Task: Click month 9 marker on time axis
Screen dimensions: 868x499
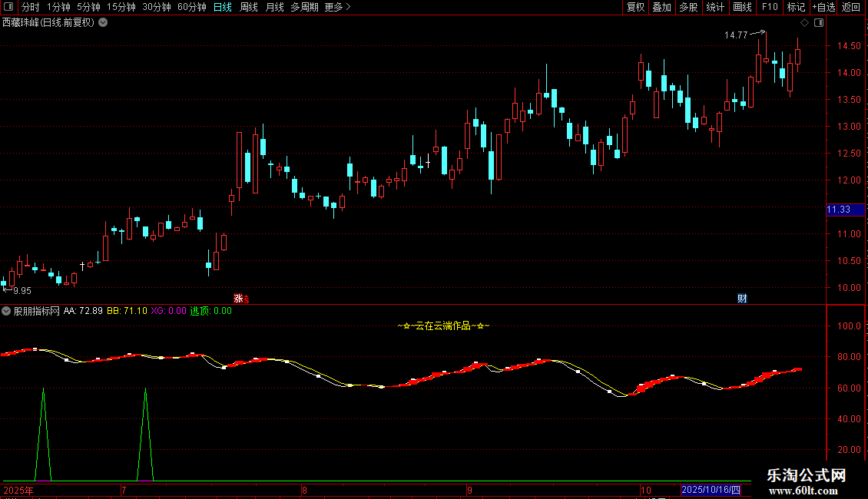Action: [469, 490]
